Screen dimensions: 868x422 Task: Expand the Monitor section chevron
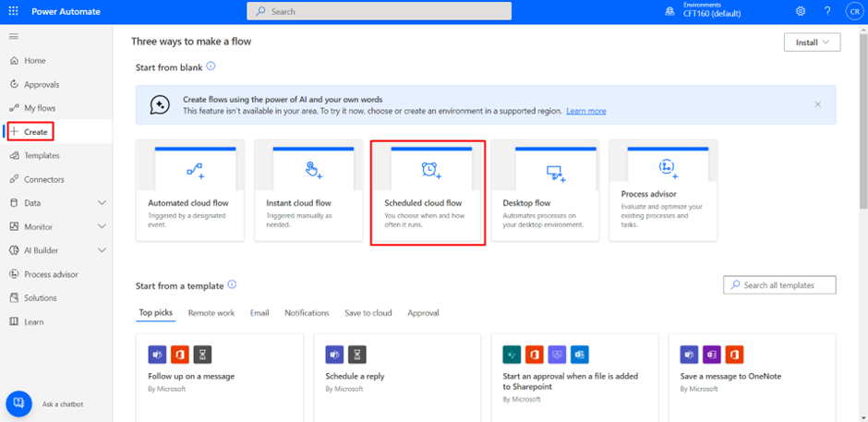coord(102,227)
